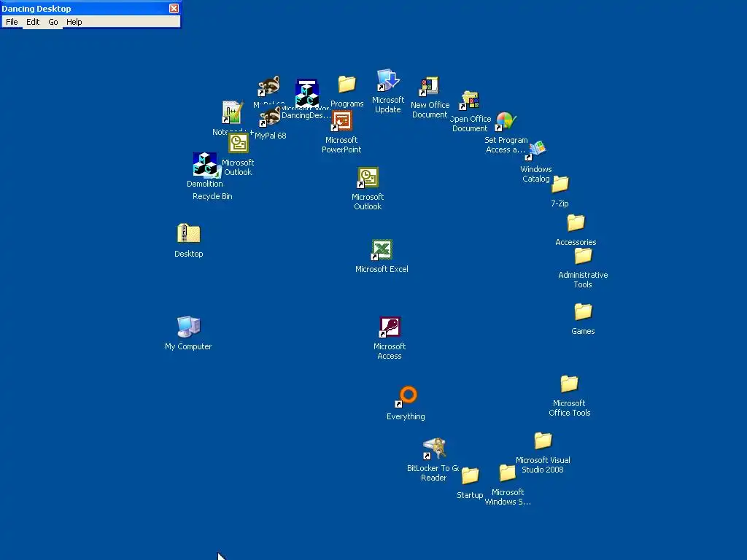Select Microsoft Outlook icon beside Demolition
This screenshot has width=747, height=560.
coord(239,143)
